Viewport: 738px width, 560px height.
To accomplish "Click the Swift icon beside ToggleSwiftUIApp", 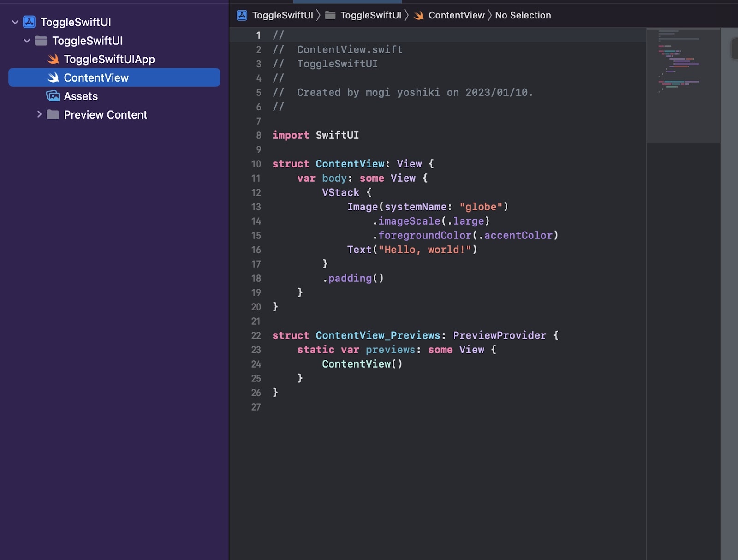I will (53, 59).
